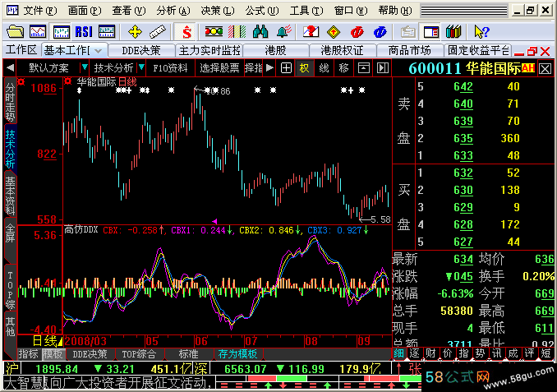The image size is (557, 392).
Task: Click the yellow four-way move arrows icon
Action: 135,32
